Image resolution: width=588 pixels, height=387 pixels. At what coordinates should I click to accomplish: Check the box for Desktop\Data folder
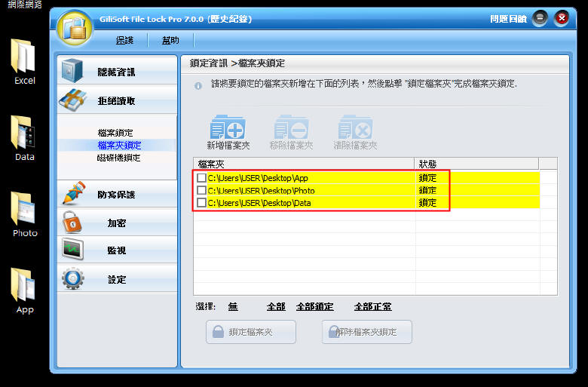pos(201,203)
